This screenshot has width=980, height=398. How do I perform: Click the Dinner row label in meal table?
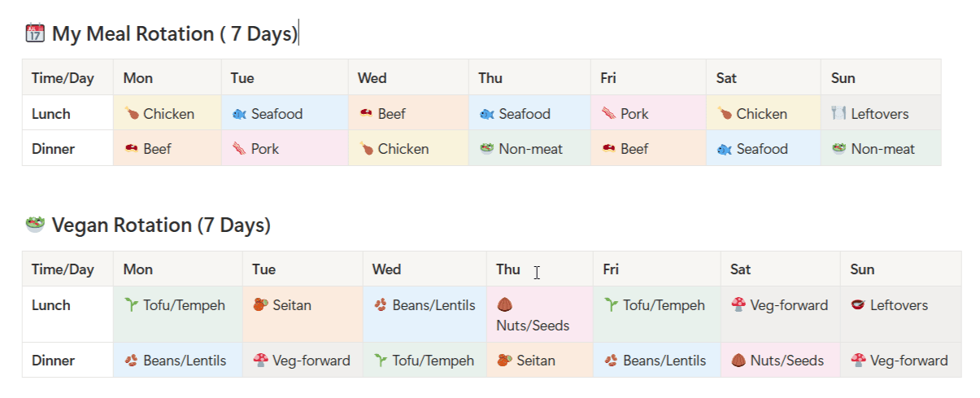pos(53,149)
